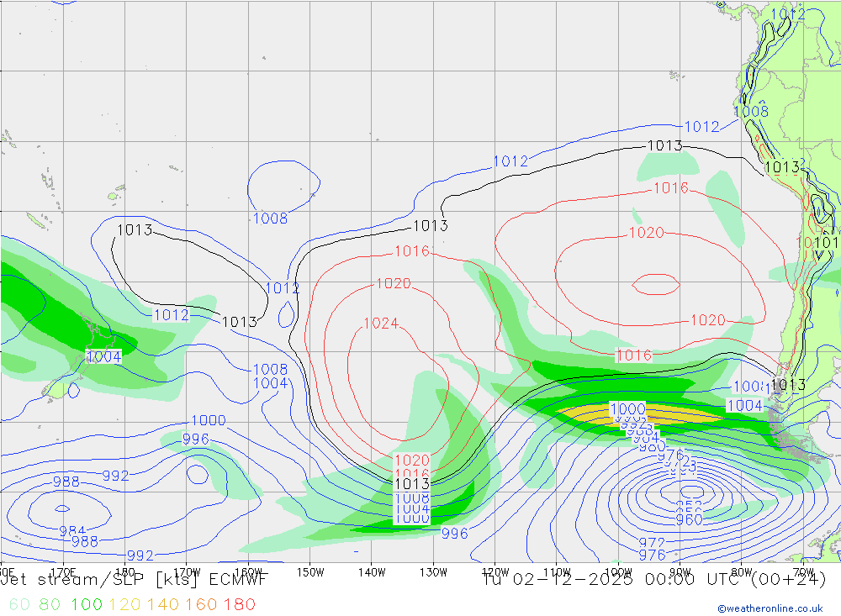Image resolution: width=841 pixels, height=616 pixels.
Task: Click the 80 knots legend value
Action: [x=50, y=605]
